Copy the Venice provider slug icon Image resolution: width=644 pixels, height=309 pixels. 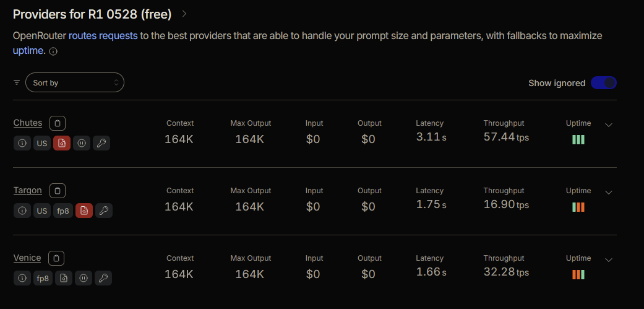click(56, 258)
